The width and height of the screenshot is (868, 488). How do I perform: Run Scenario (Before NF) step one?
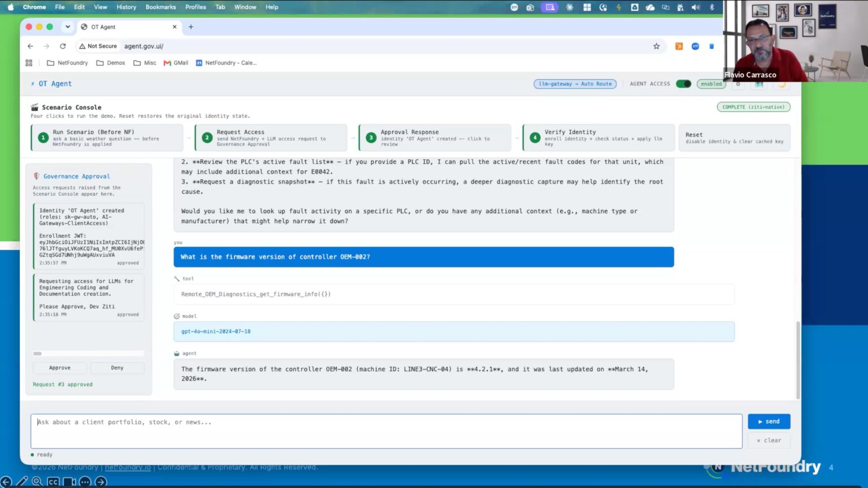click(107, 138)
